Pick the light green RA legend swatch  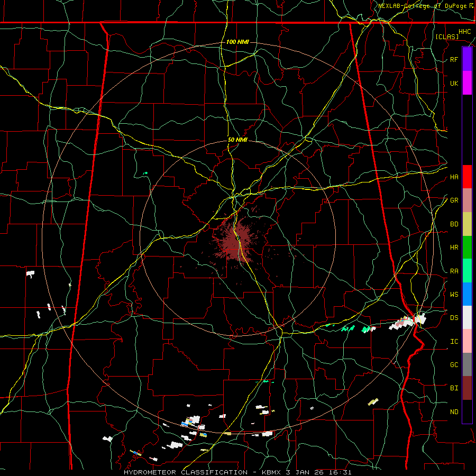click(467, 271)
